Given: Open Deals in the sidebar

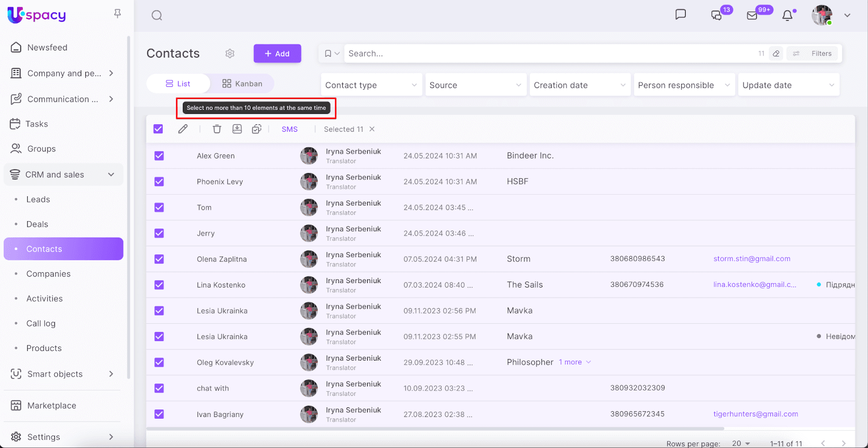Looking at the screenshot, I should click(37, 225).
